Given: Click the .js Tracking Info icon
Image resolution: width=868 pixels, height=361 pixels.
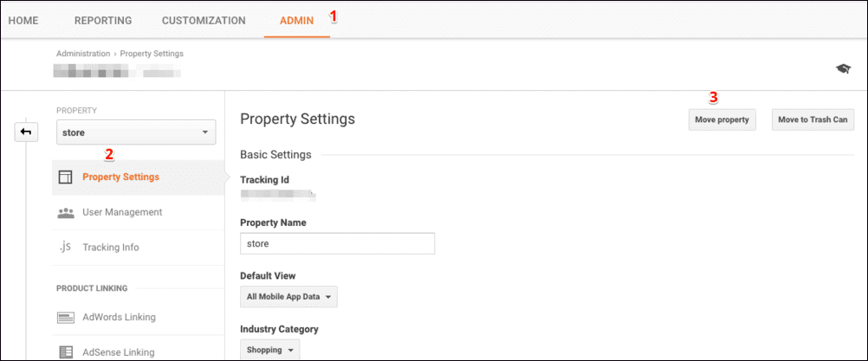Looking at the screenshot, I should [x=65, y=247].
